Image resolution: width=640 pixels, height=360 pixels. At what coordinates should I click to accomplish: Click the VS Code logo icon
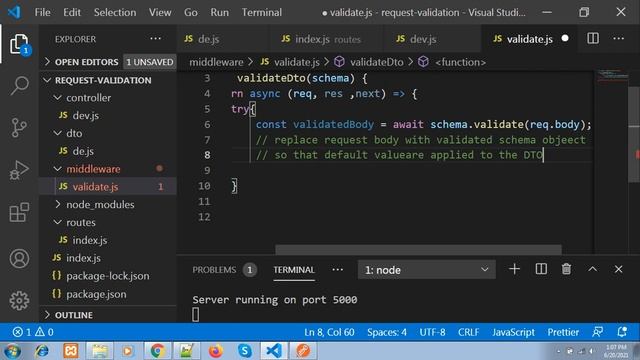14,12
